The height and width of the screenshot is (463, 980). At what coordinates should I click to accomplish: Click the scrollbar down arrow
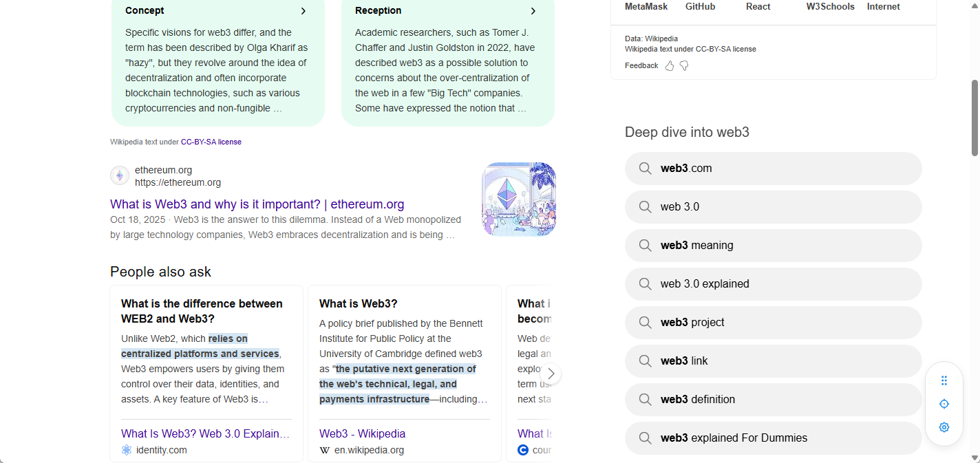coord(974,457)
